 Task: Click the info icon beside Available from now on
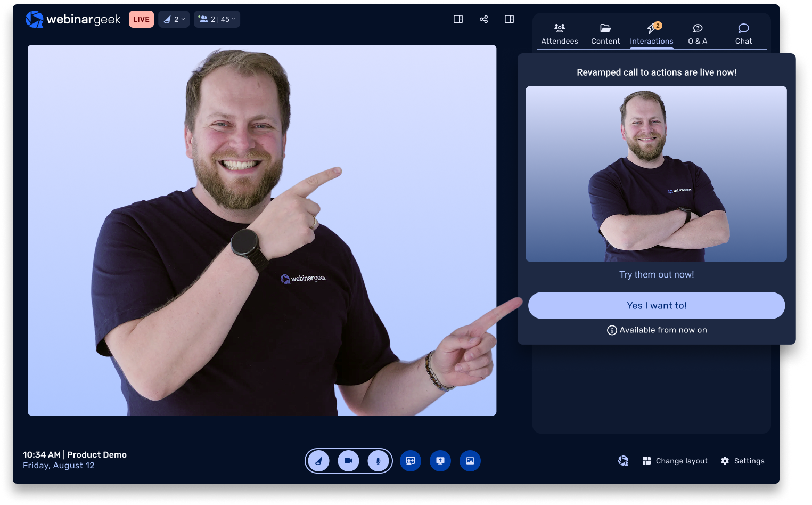point(612,330)
